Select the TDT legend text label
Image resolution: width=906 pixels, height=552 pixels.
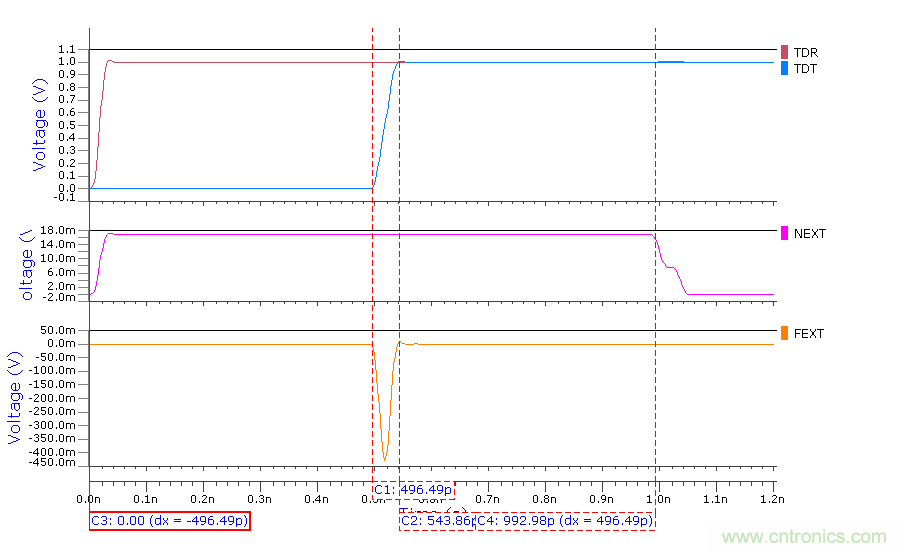click(805, 69)
